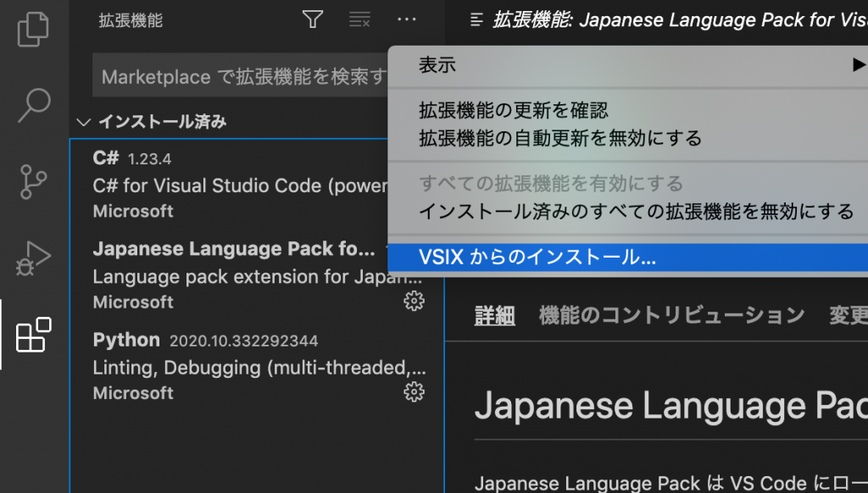Click the clear extensions search results icon
The width and height of the screenshot is (868, 493).
click(359, 20)
